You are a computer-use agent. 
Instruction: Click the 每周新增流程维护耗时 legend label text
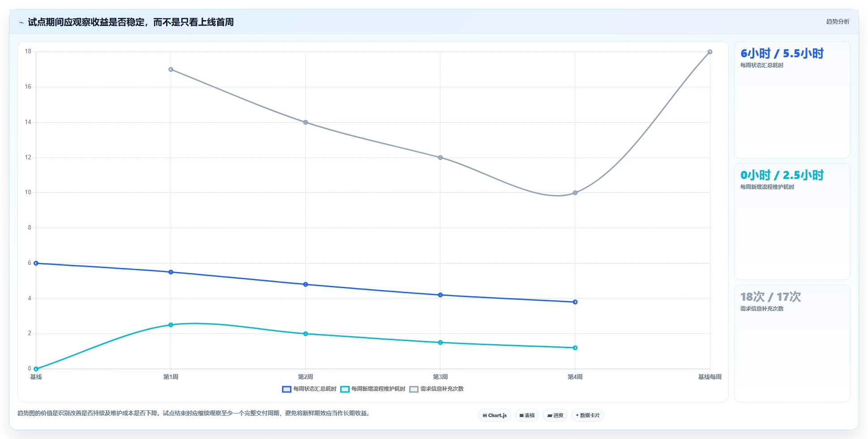[x=378, y=389]
